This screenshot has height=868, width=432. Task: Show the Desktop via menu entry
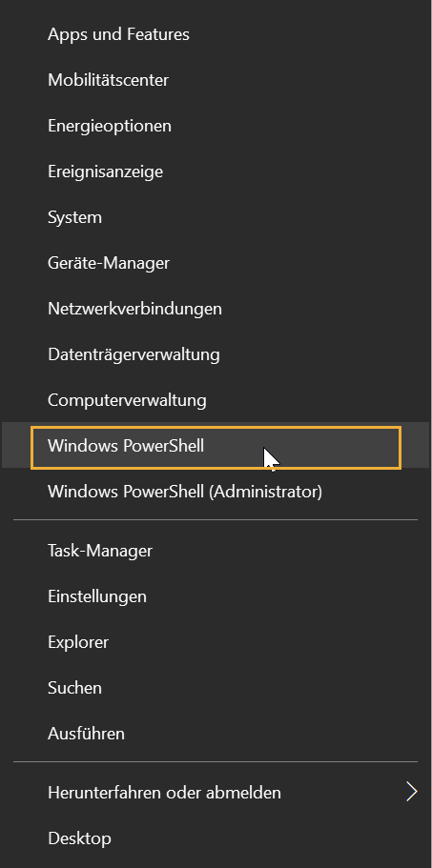(x=216, y=838)
